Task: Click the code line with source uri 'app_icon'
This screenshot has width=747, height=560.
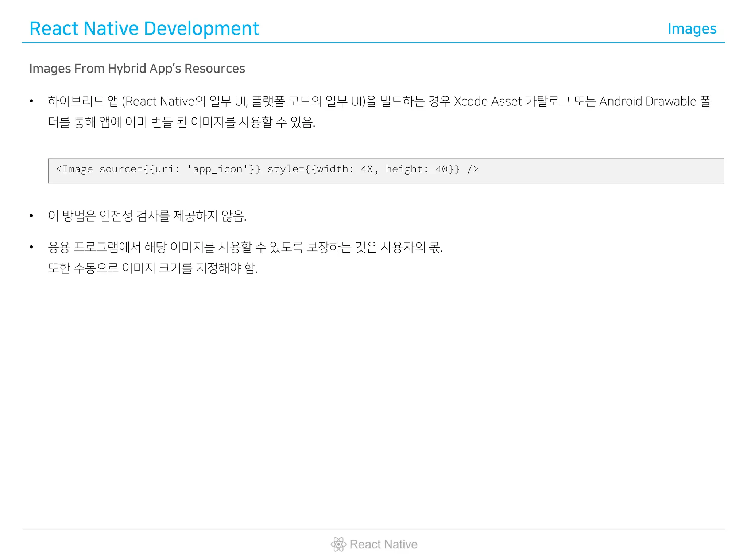Action: tap(267, 169)
